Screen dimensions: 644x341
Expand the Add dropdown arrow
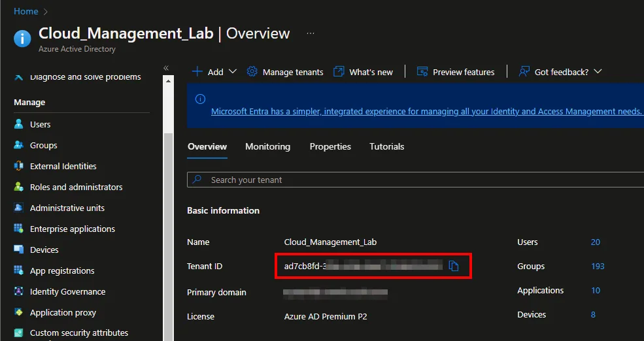click(233, 71)
